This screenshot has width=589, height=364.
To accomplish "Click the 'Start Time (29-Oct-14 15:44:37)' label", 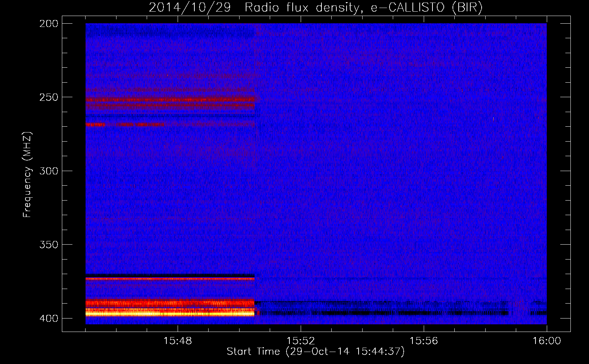I will coord(316,352).
